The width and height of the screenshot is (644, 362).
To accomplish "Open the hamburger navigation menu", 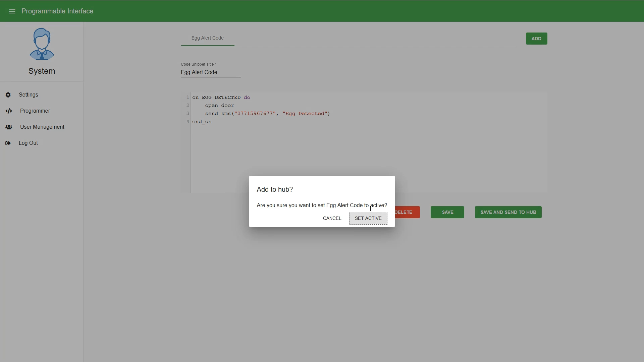I will coord(12,11).
